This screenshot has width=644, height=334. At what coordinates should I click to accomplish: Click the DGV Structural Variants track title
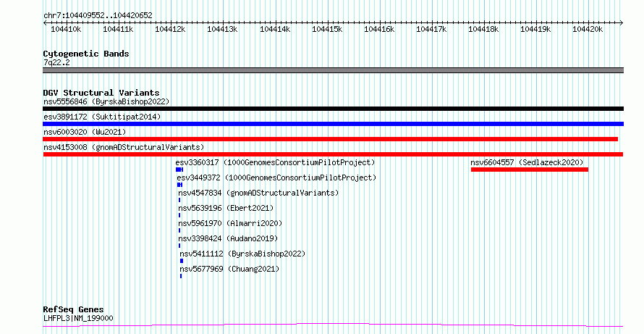pos(101,93)
